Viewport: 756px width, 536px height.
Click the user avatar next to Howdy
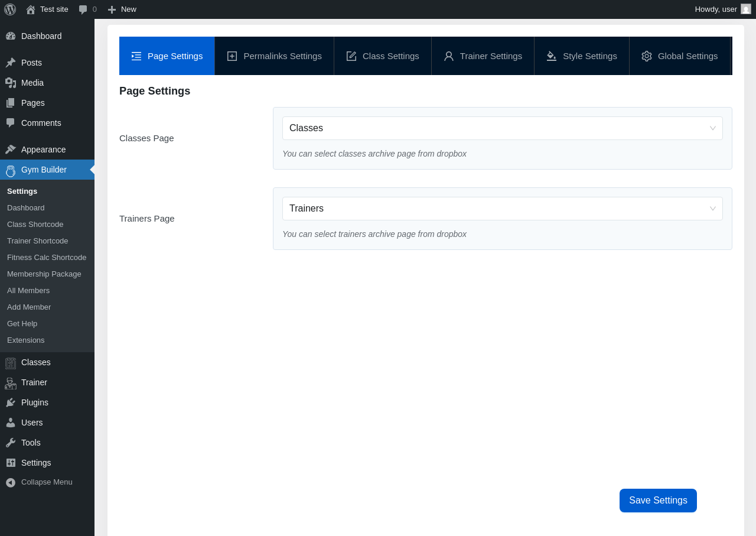(746, 9)
